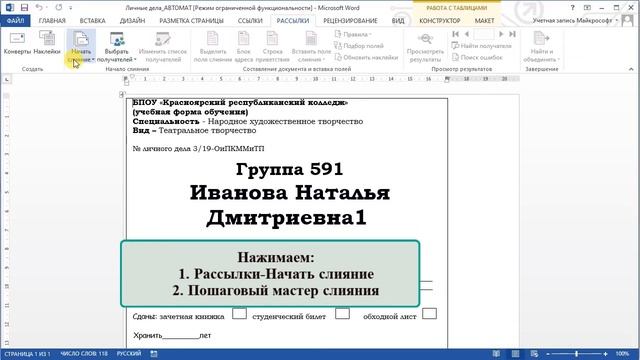
Task: Switch to the ДИЗАЙН tab
Action: tap(132, 20)
